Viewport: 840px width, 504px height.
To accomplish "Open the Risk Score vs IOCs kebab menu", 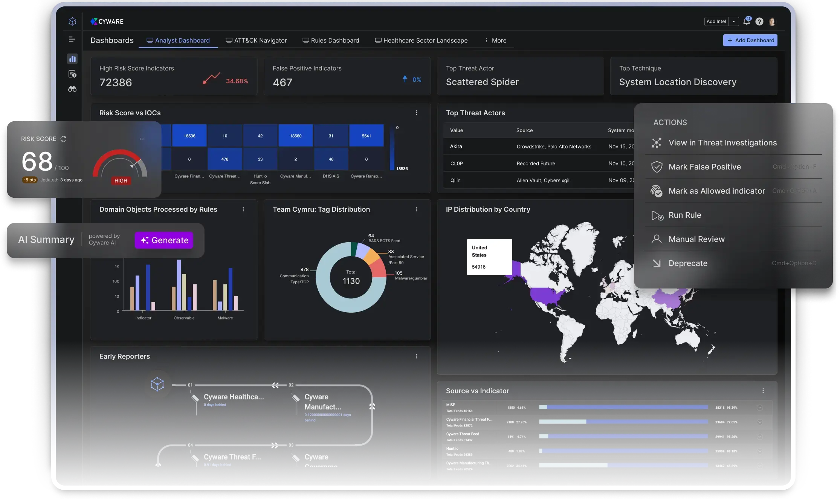I will coord(417,113).
